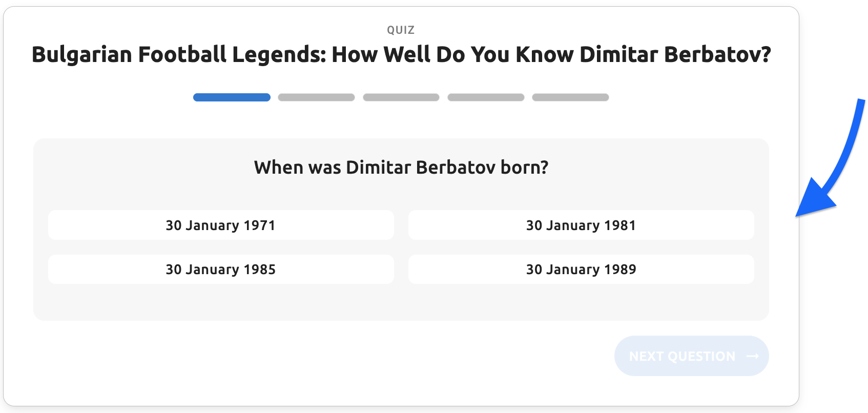Click the quiz title about Dimitar Berbatov
Screen dimensions: 868x413
401,54
